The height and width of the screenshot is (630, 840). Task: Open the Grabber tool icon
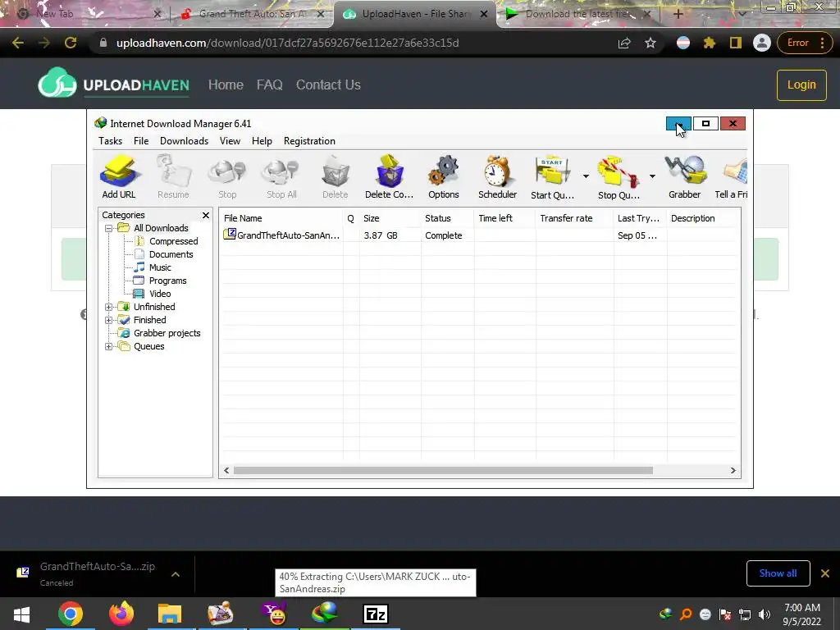685,177
